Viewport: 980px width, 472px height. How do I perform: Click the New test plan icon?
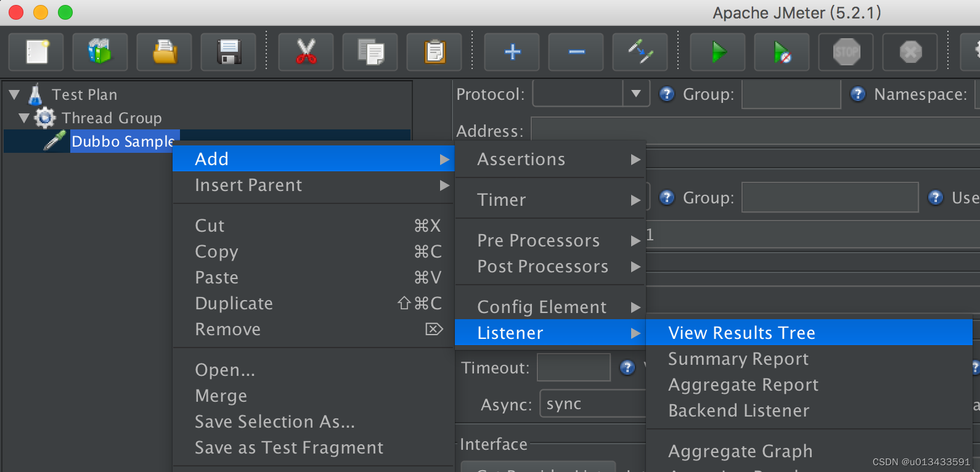pyautogui.click(x=36, y=52)
